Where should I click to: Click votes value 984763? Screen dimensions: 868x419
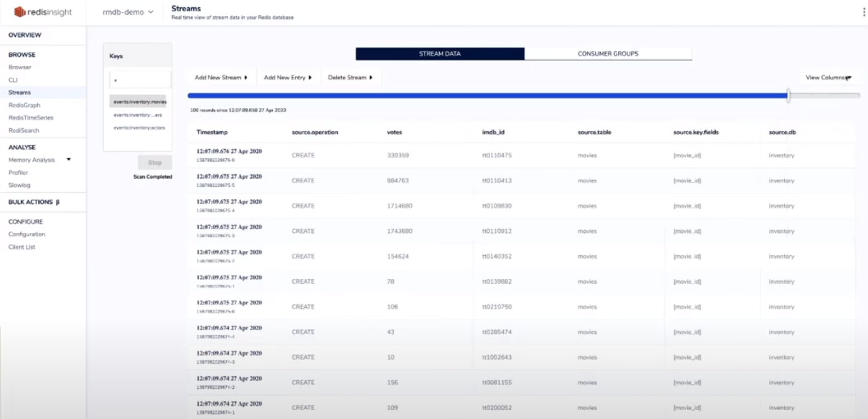click(x=398, y=181)
